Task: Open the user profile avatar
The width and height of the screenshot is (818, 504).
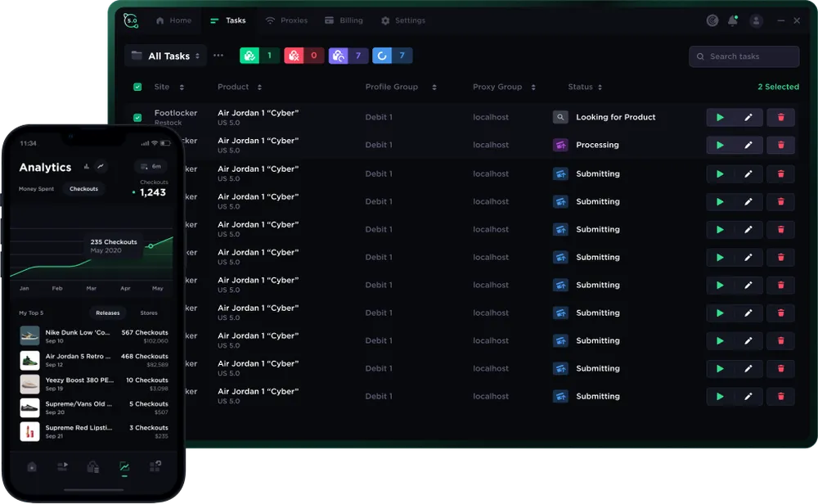Action: 756,21
